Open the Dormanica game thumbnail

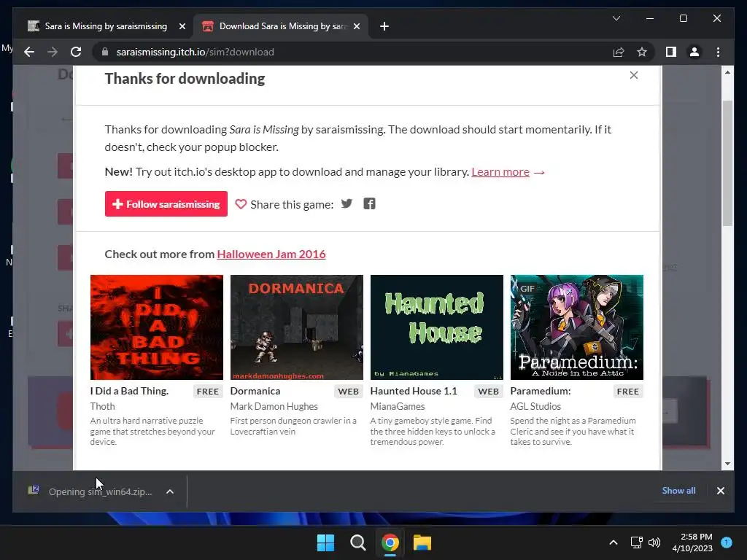296,327
